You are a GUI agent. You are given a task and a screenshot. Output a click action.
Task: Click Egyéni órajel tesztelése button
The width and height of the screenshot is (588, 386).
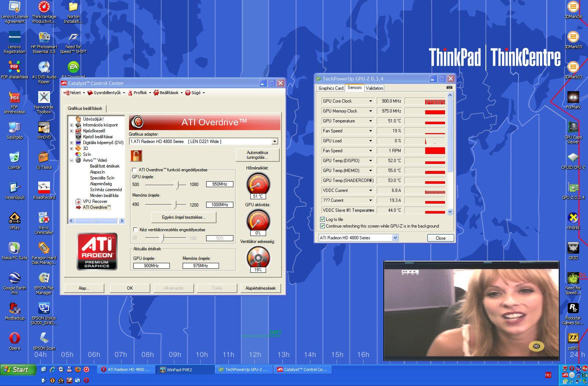184,217
